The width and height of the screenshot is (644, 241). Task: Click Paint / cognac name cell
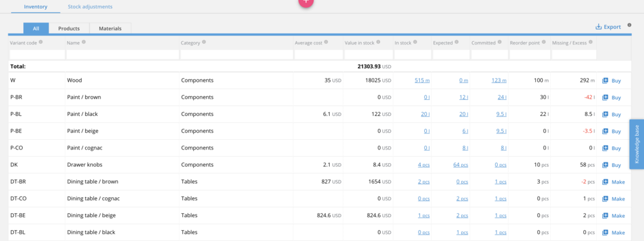coord(84,148)
